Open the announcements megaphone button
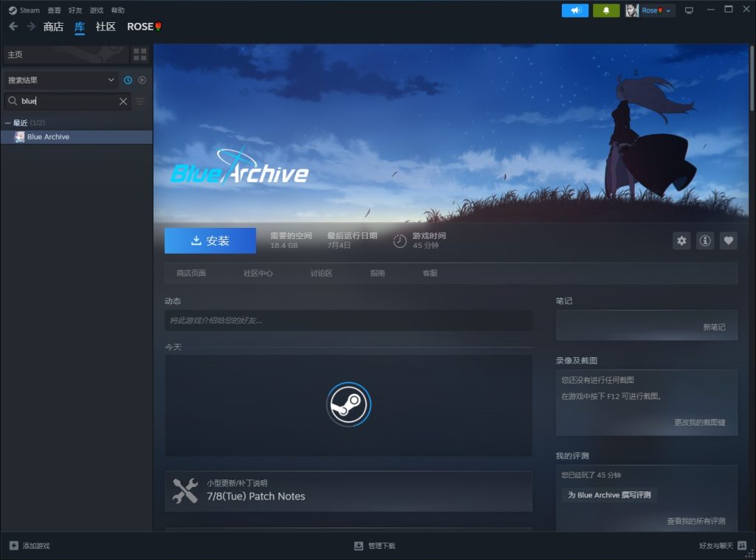The image size is (756, 560). coord(574,10)
